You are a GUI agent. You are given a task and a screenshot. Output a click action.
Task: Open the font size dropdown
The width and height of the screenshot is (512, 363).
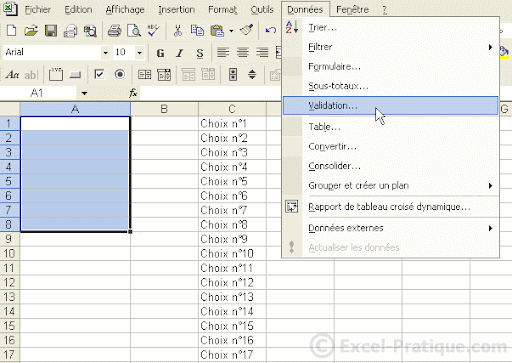(140, 53)
